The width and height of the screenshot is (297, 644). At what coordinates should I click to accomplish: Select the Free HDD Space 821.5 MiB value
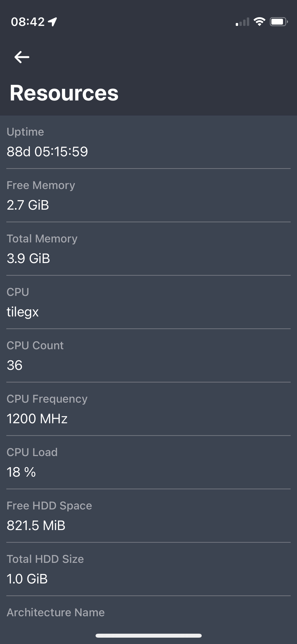[x=36, y=526]
